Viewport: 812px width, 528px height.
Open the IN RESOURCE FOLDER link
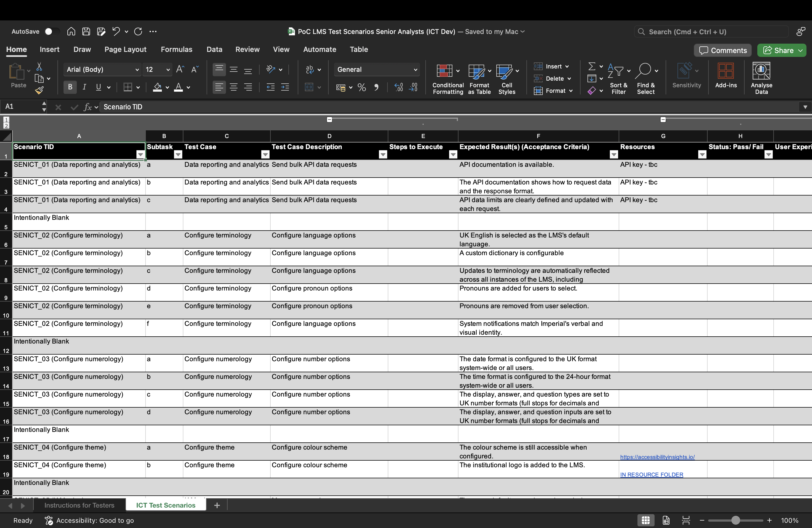point(652,475)
